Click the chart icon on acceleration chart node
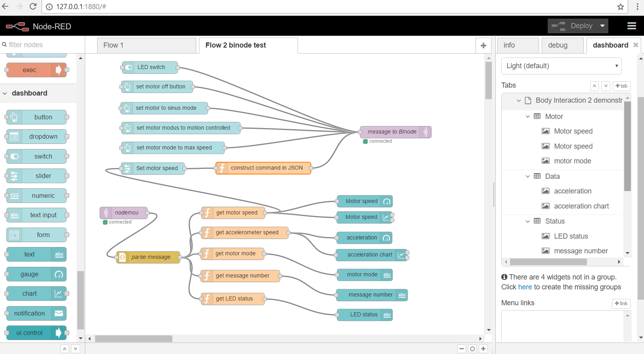The width and height of the screenshot is (644, 354). (x=401, y=255)
